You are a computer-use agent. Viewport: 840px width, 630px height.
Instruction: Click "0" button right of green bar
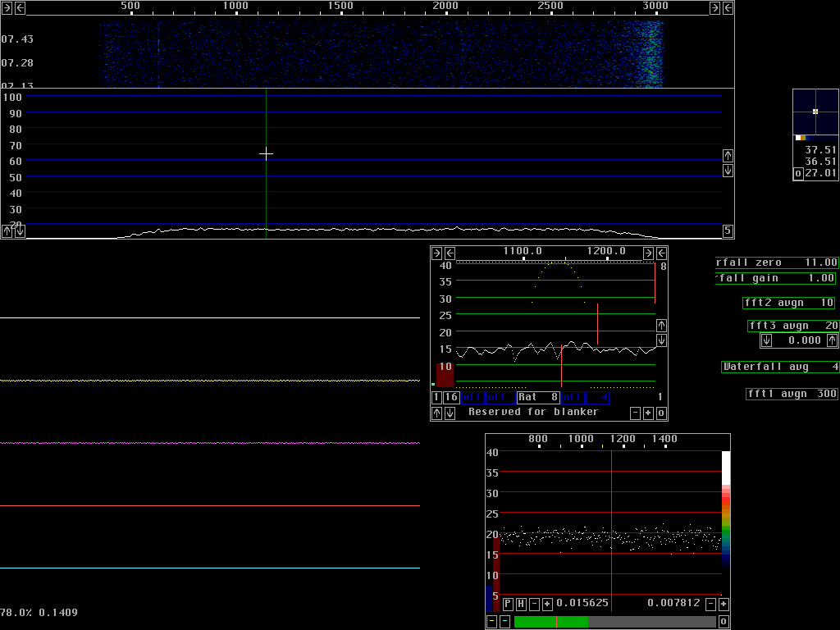click(x=724, y=622)
